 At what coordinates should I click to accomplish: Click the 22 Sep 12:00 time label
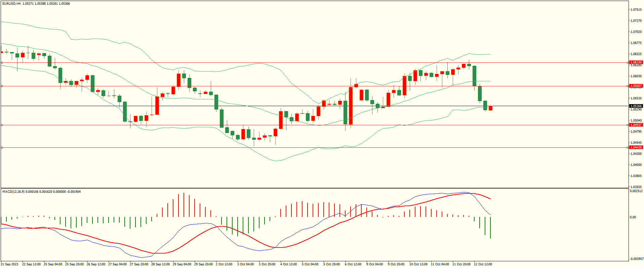coord(32,264)
